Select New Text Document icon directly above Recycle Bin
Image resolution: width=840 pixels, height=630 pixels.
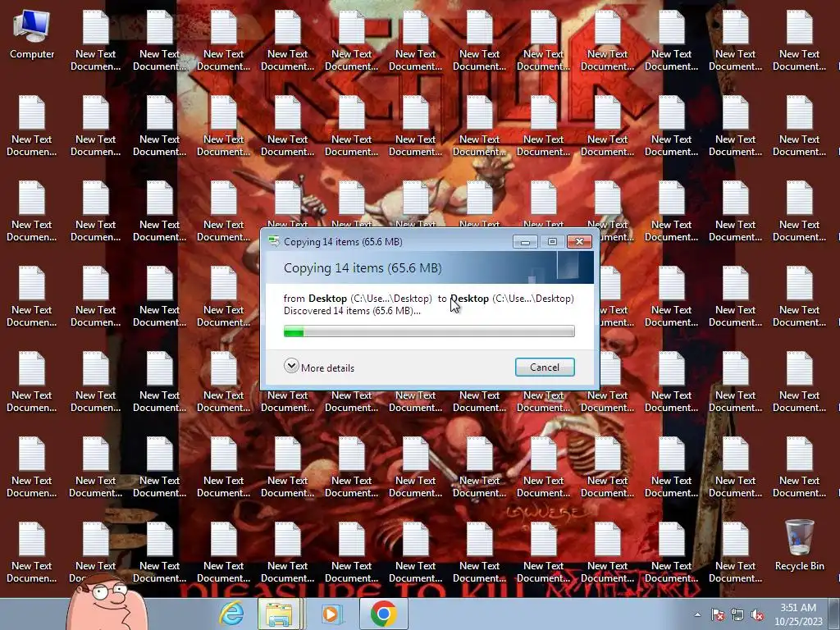[799, 467]
